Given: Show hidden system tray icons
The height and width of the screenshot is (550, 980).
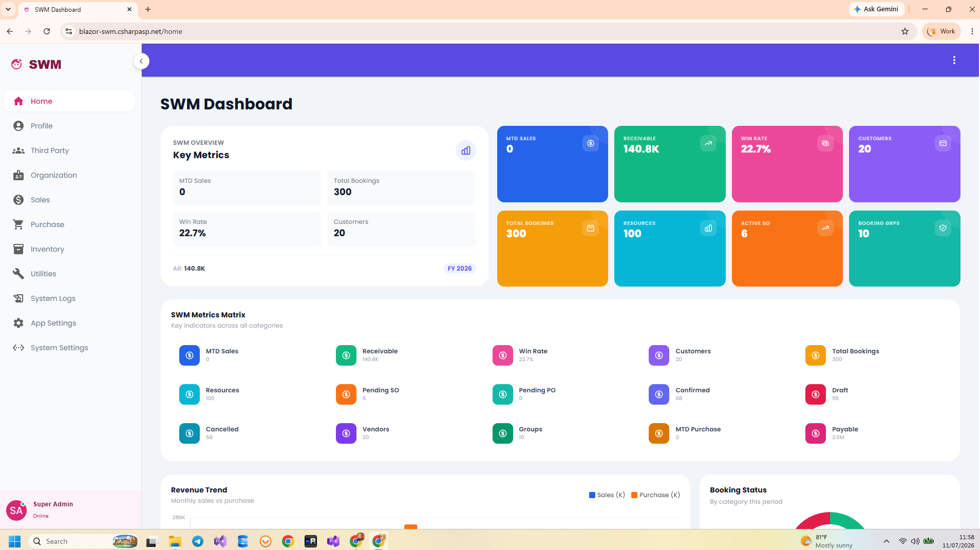Looking at the screenshot, I should tap(887, 541).
